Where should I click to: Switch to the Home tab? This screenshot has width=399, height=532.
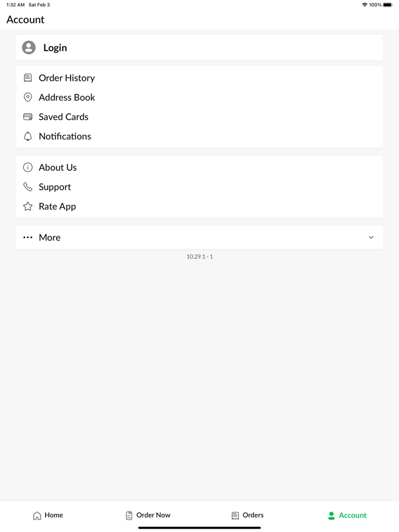pos(48,515)
